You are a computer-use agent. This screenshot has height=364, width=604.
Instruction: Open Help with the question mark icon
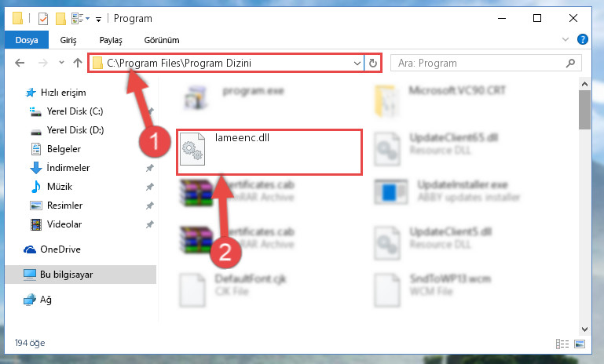click(x=583, y=39)
